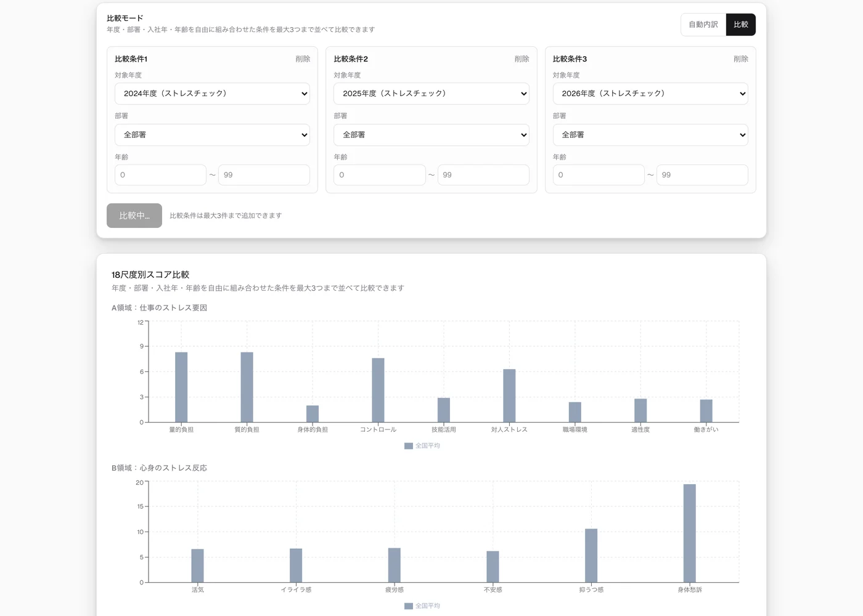
Task: Click 全国平均 legend swatch in B領域 chart
Action: (x=409, y=606)
